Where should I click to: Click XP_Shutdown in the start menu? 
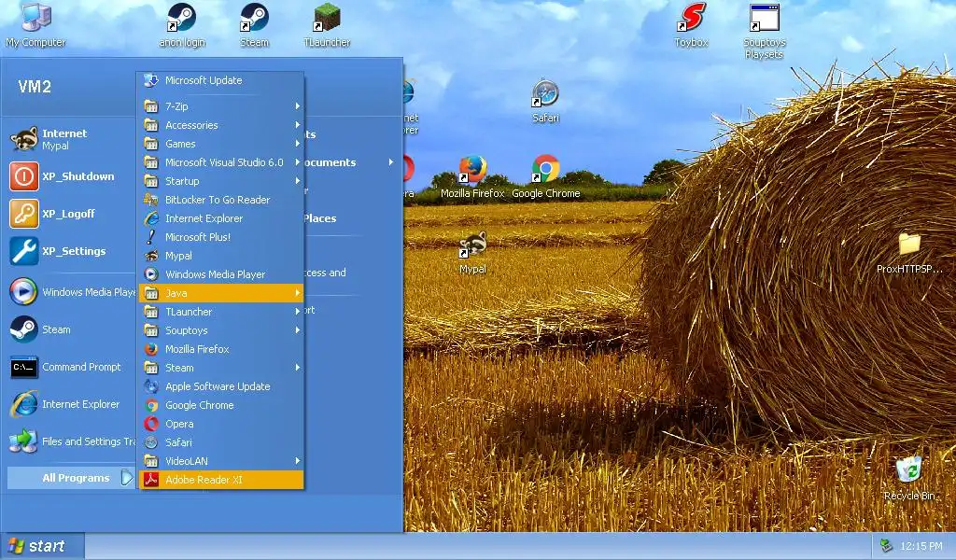[68, 176]
